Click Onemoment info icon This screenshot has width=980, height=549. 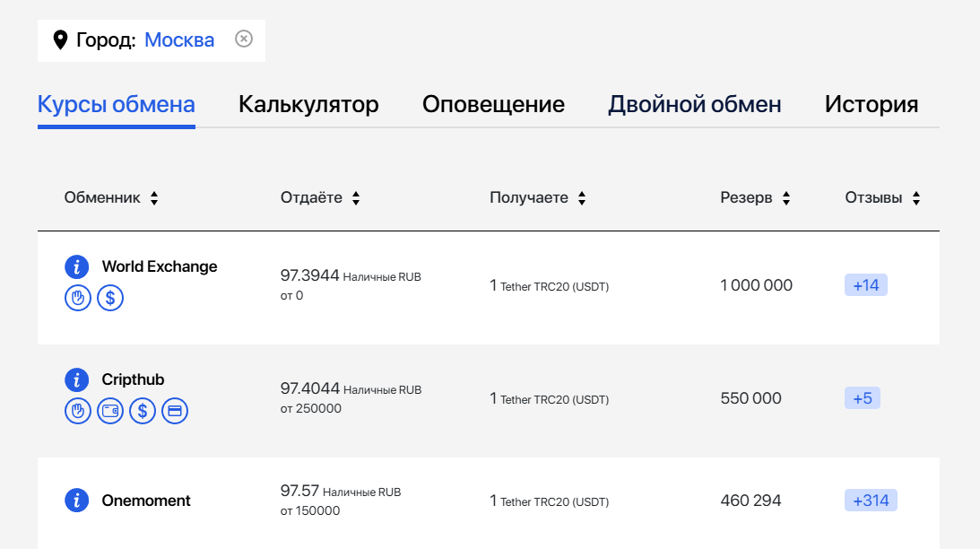77,501
